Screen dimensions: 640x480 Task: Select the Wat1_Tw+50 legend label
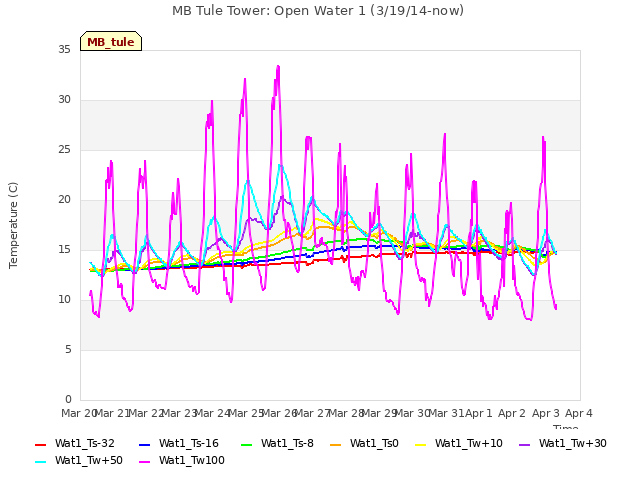[x=89, y=461]
